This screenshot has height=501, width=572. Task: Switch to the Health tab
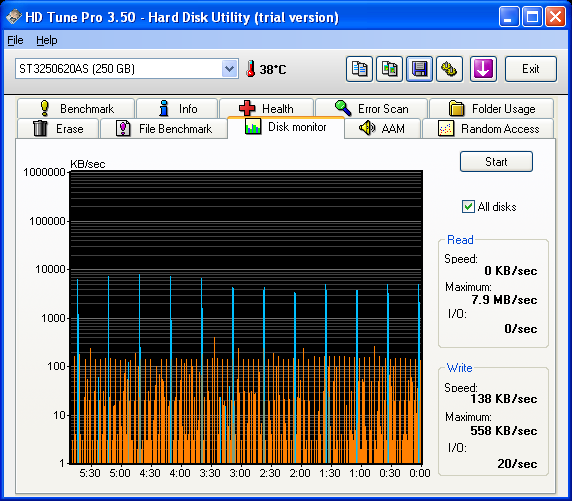266,109
